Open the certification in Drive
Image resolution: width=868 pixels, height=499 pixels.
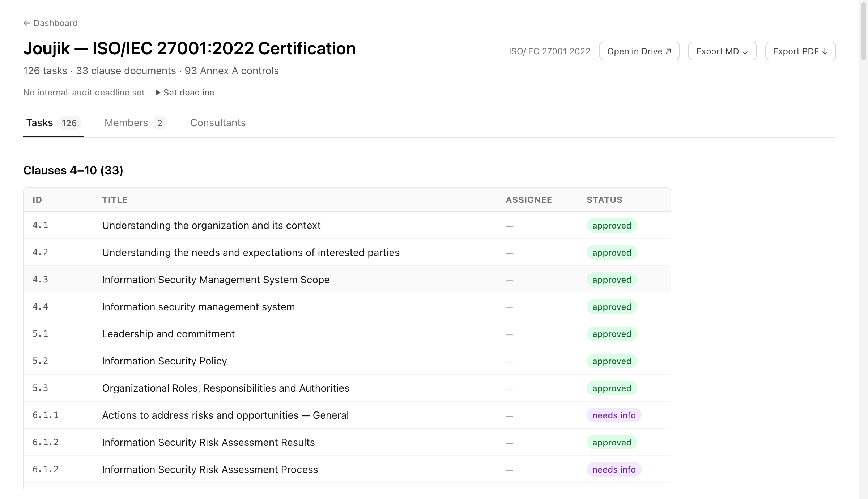[639, 51]
